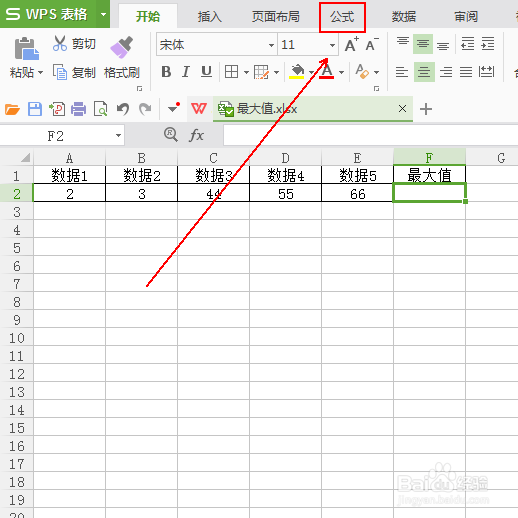Viewport: 518px width, 518px height.
Task: Open the 页面布局 tab
Action: point(275,16)
